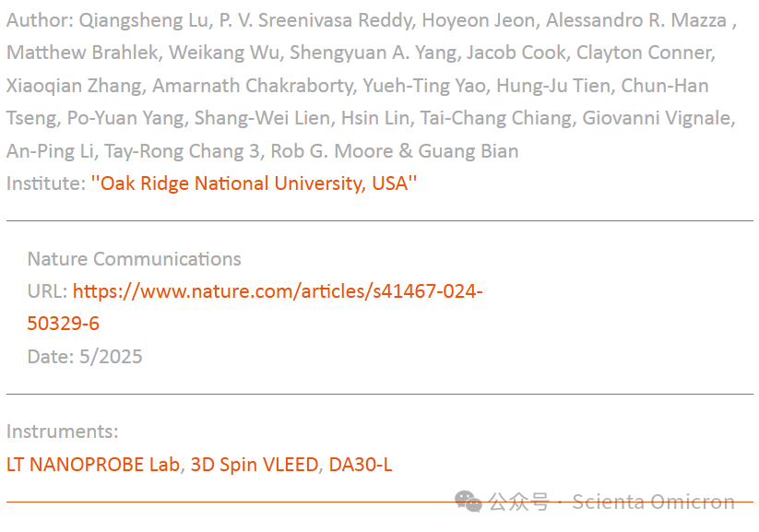Open the LT NANOPROBE Lab link
Image resolution: width=759 pixels, height=532 pixels.
pos(93,465)
